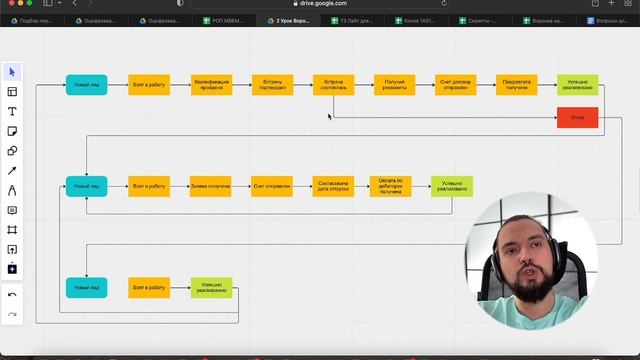Show the tab overview grid
The width and height of the screenshot is (640, 360).
(628, 3)
